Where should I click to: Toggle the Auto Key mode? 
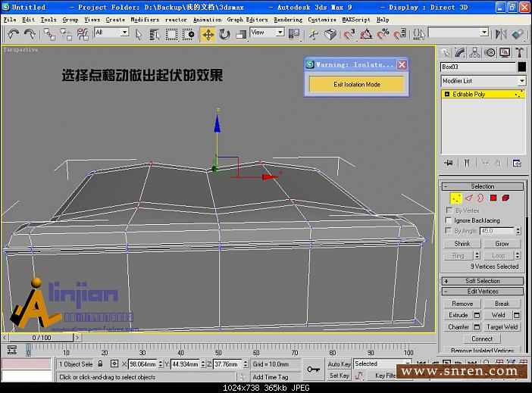tap(339, 363)
